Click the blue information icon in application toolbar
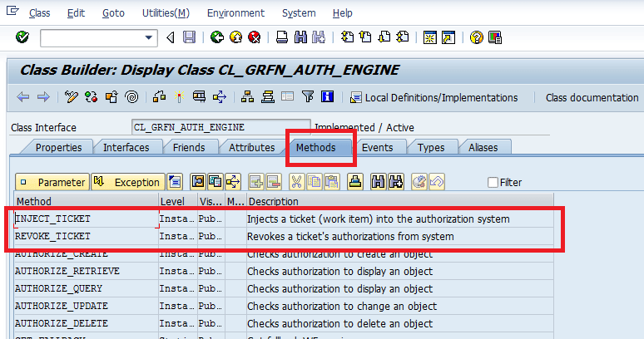The image size is (644, 339). [327, 97]
